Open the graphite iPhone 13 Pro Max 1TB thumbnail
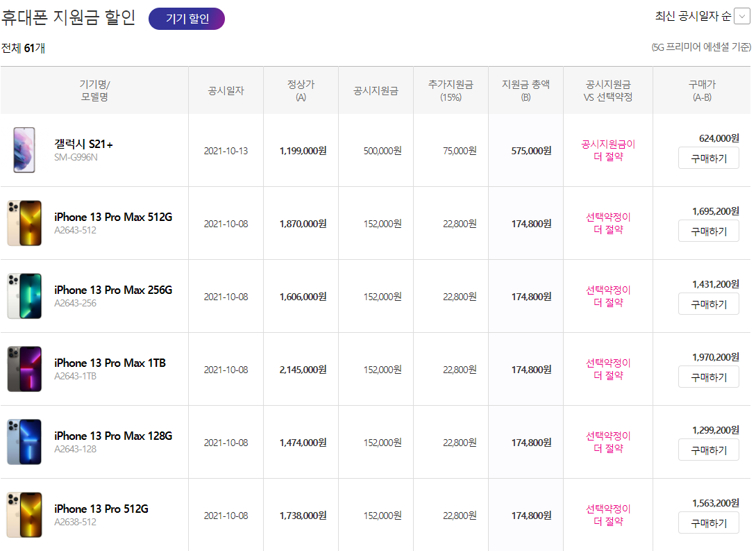The width and height of the screenshot is (756, 551). [24, 369]
